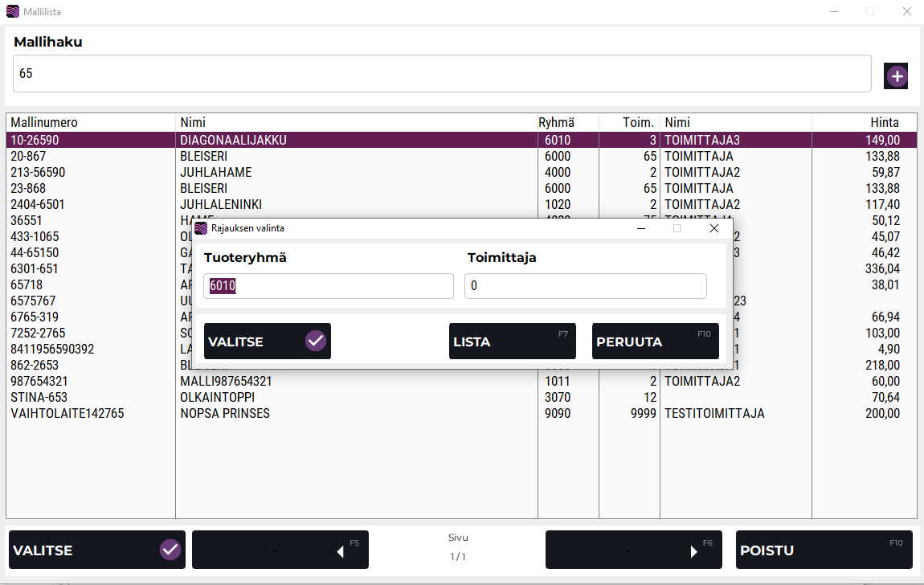Click the POISTU exit button

[x=824, y=550]
